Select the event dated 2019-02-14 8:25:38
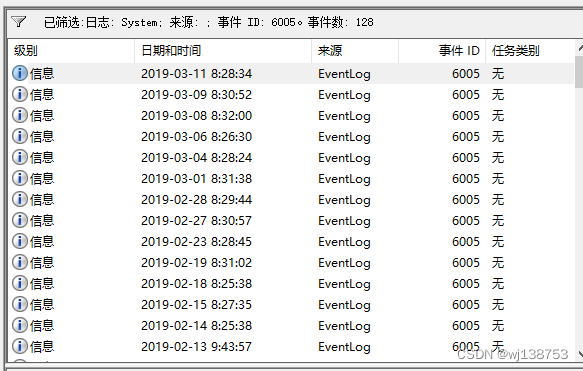This screenshot has height=371, width=583. (x=291, y=325)
